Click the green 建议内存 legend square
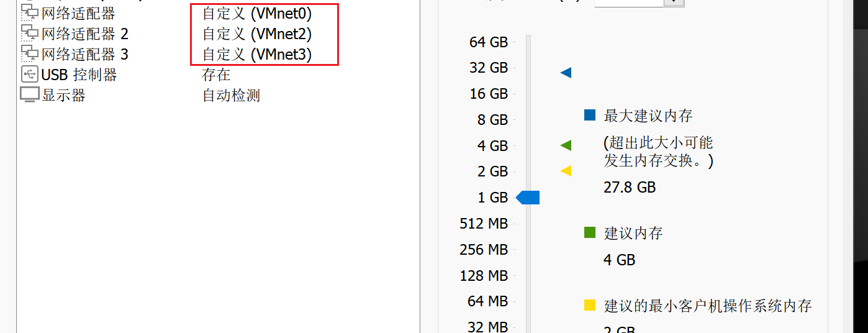Viewport: 868px width, 333px height. 590,233
